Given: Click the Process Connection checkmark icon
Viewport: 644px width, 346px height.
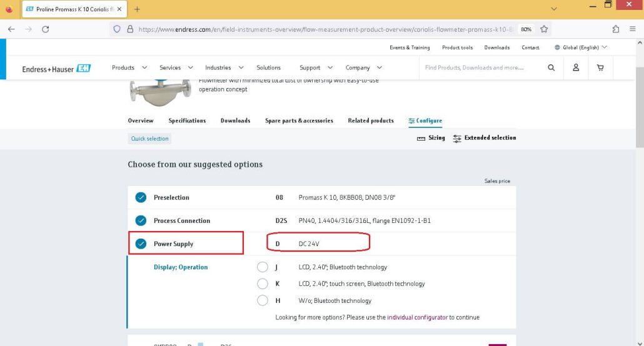Looking at the screenshot, I should click(141, 220).
